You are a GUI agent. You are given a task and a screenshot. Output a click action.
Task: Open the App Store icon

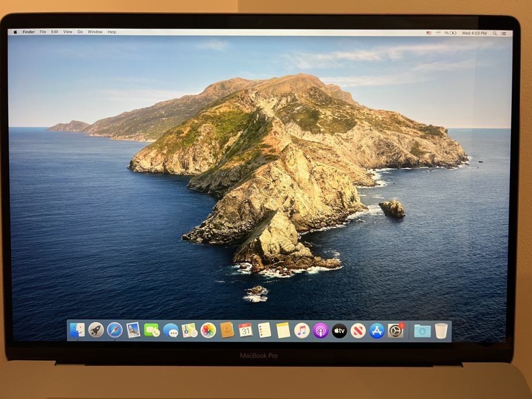pyautogui.click(x=377, y=331)
